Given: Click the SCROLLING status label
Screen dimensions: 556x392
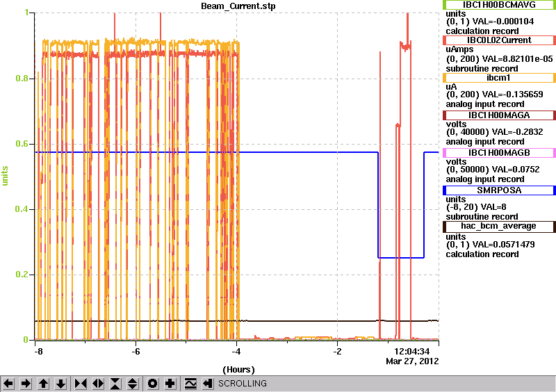Looking at the screenshot, I should tap(242, 384).
